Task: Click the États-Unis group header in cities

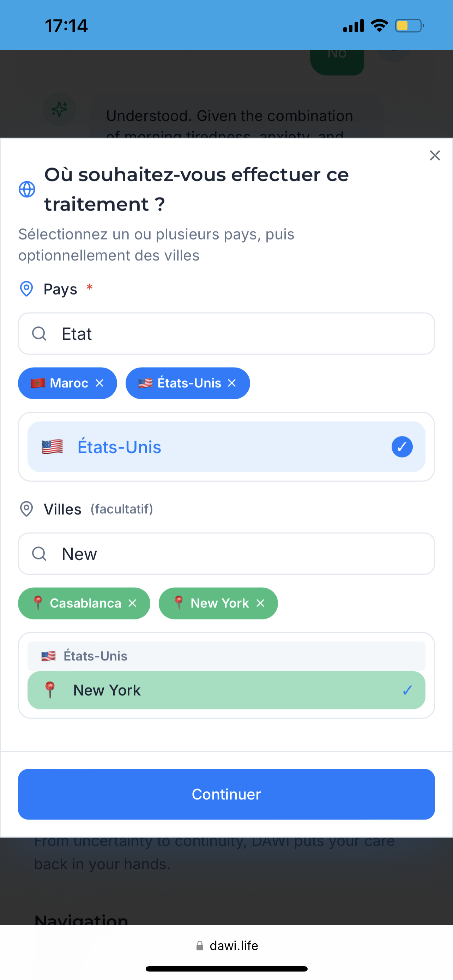Action: point(226,656)
